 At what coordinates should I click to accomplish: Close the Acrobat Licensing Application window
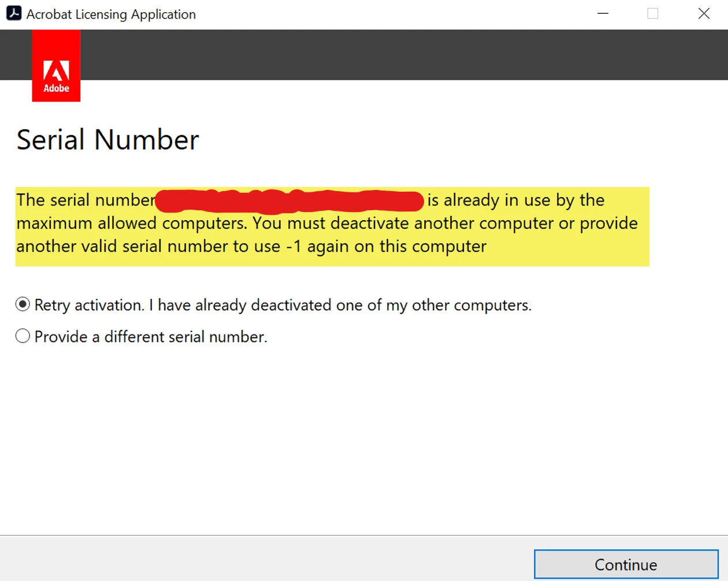[704, 13]
